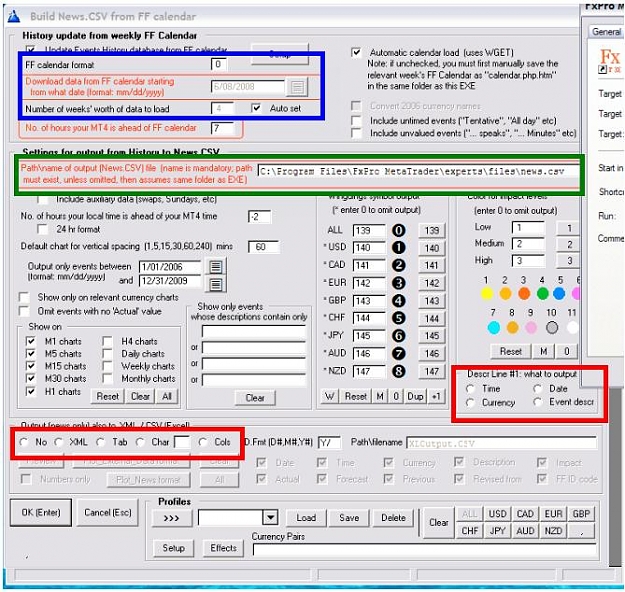This screenshot has height=592, width=625.
Task: Select the Tab output radio button
Action: pyautogui.click(x=100, y=442)
